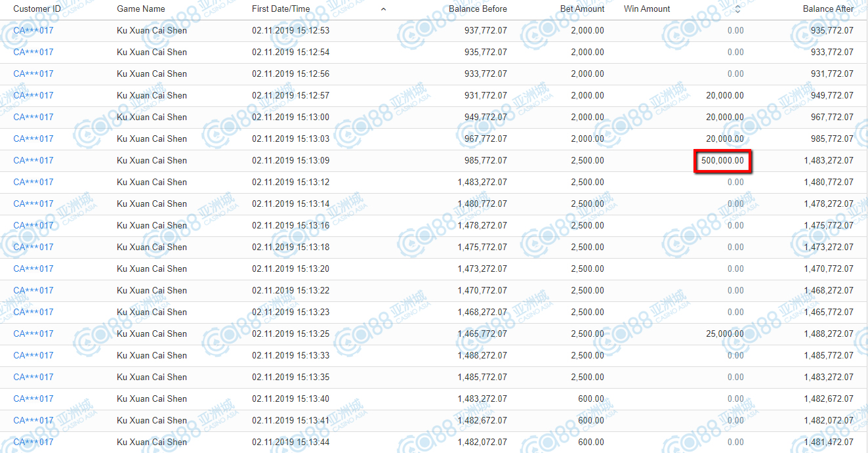Viewport: 868px width, 453px height.
Task: Click the 600.00 bet in the 15:13:40 row
Action: [x=591, y=399]
